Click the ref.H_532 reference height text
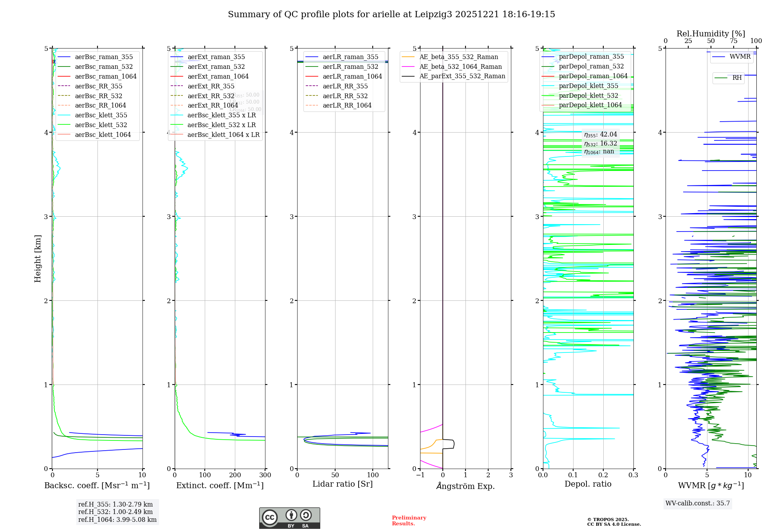This screenshot has height=532, width=783. pos(115,512)
